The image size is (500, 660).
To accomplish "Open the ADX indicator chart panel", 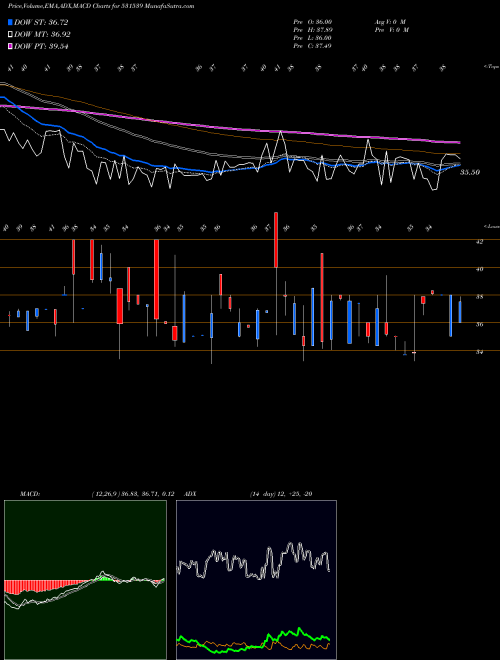I will point(256,580).
